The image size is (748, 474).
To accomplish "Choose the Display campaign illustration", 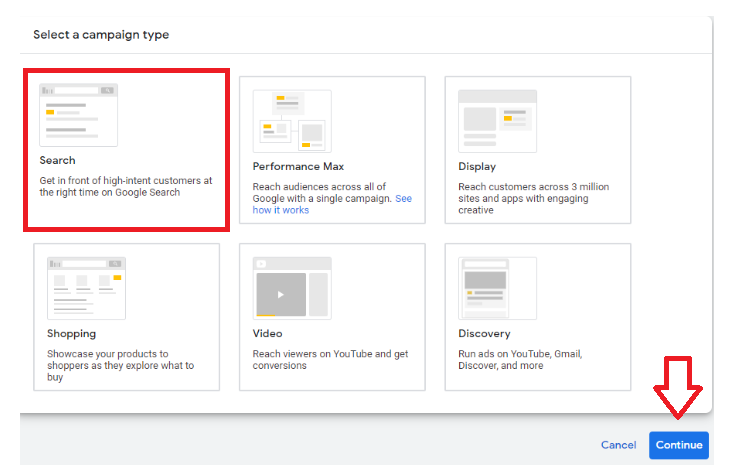I will 498,121.
